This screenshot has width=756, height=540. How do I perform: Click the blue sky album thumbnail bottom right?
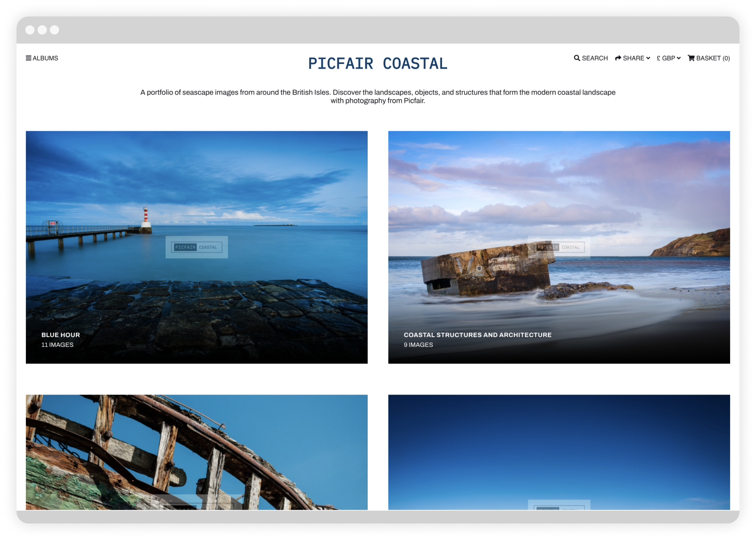[559, 452]
